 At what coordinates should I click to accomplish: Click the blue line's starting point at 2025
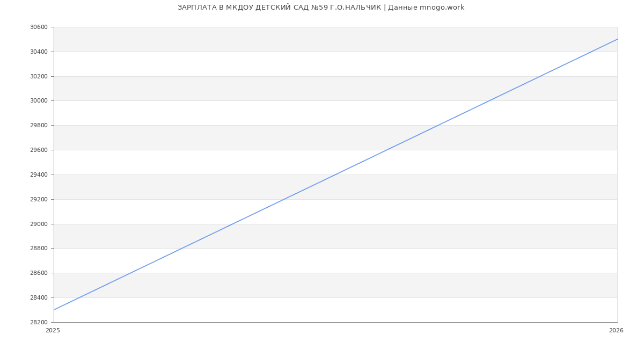coord(54,310)
